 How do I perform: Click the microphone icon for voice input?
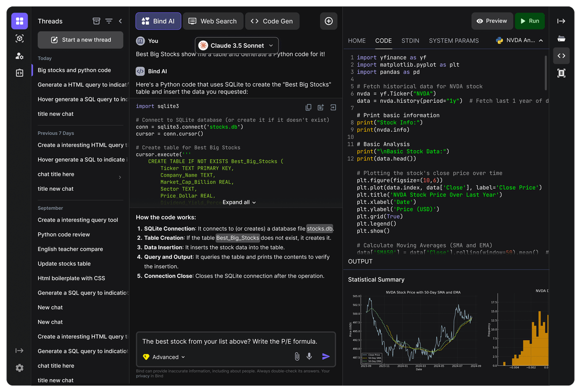click(309, 357)
